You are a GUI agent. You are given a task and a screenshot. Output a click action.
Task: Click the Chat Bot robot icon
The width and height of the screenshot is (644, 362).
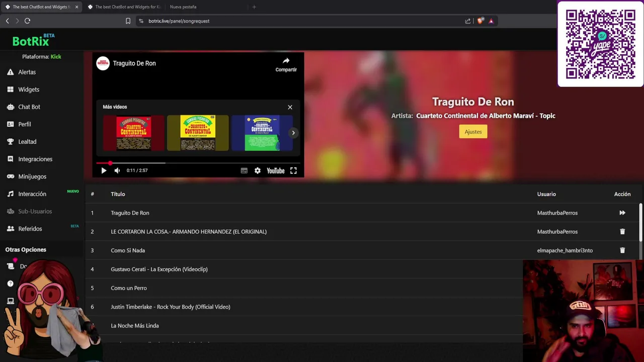(x=10, y=107)
